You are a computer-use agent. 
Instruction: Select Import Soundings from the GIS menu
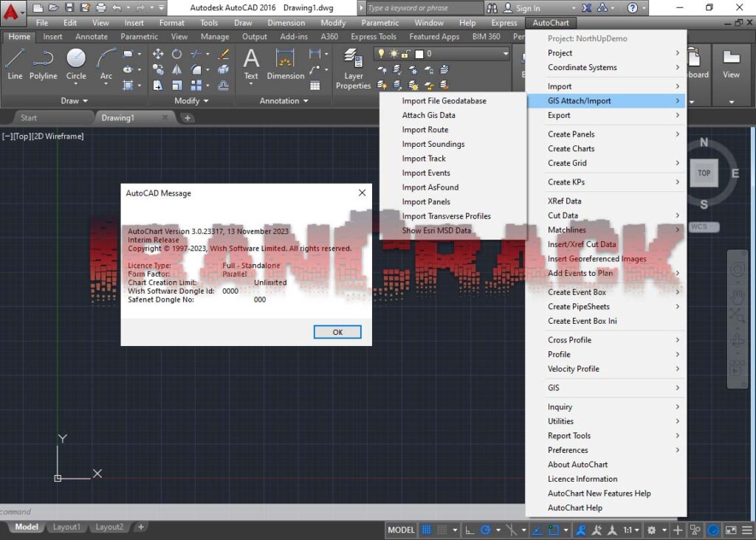432,144
